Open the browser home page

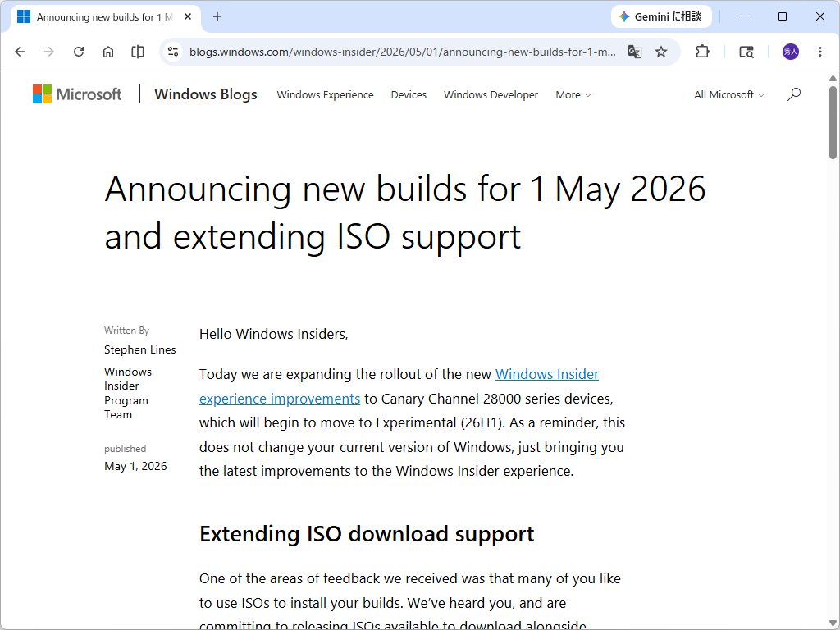tap(108, 52)
